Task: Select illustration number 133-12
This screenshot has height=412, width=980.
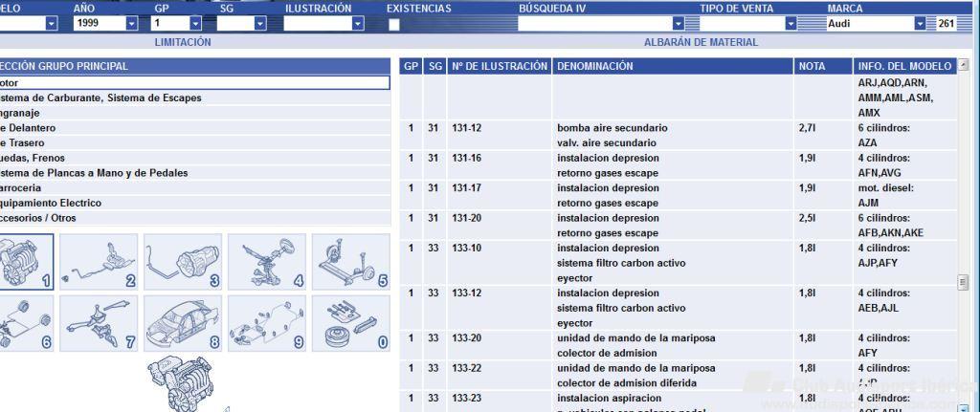Action: coord(466,293)
